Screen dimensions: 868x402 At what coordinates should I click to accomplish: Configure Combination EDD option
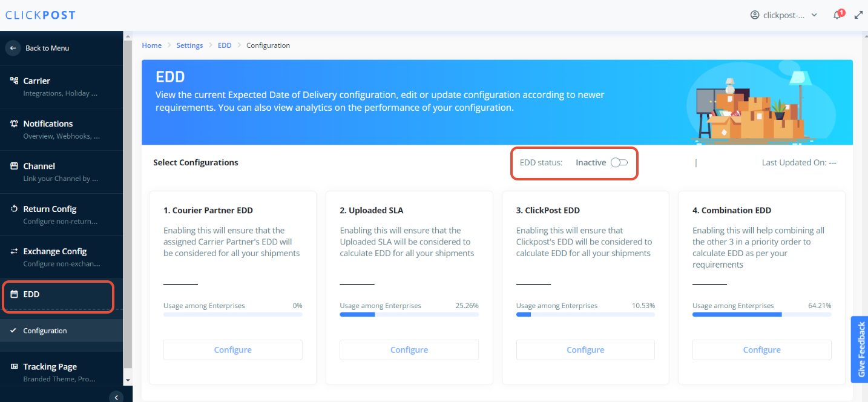point(761,350)
